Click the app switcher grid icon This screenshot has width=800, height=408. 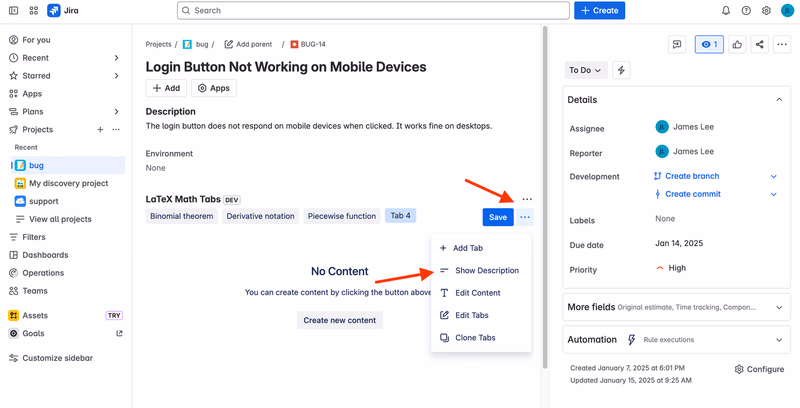coord(34,11)
